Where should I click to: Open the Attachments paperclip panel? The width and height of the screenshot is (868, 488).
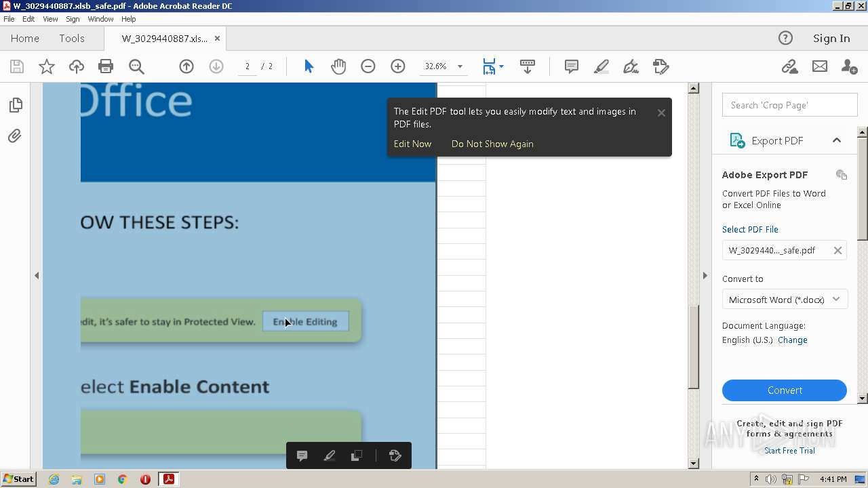[x=15, y=136]
